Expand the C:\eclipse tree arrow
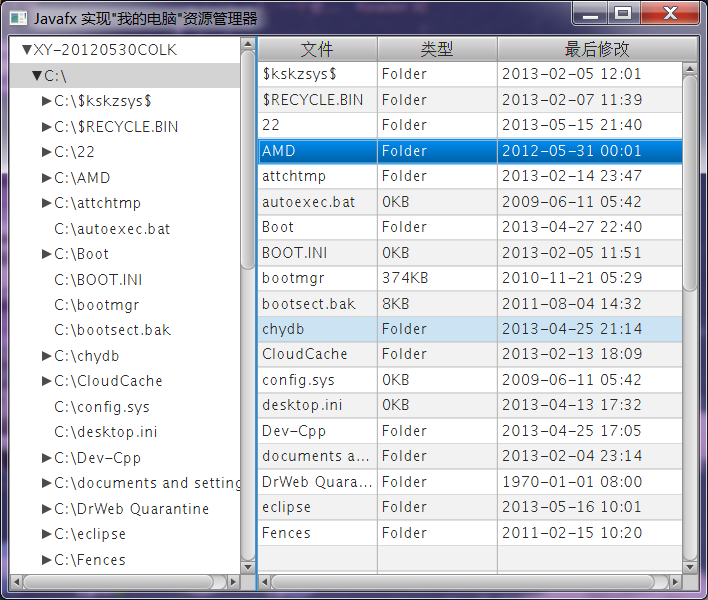The width and height of the screenshot is (708, 600). 47,534
